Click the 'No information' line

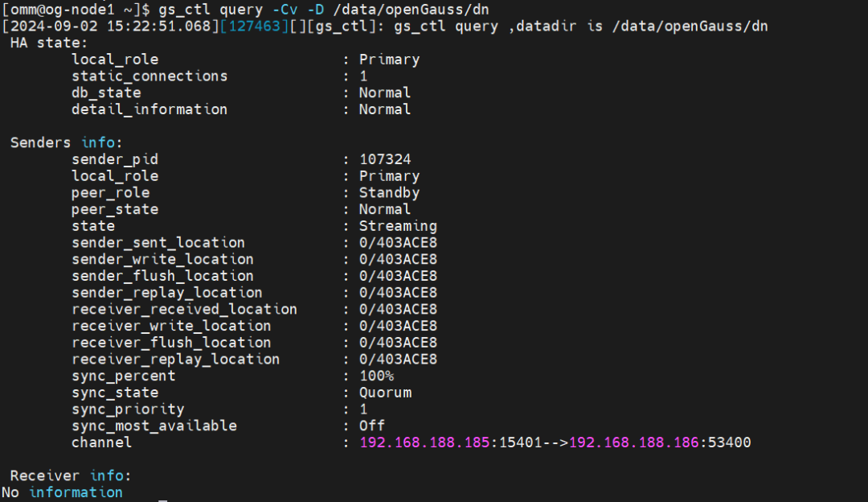(62, 492)
